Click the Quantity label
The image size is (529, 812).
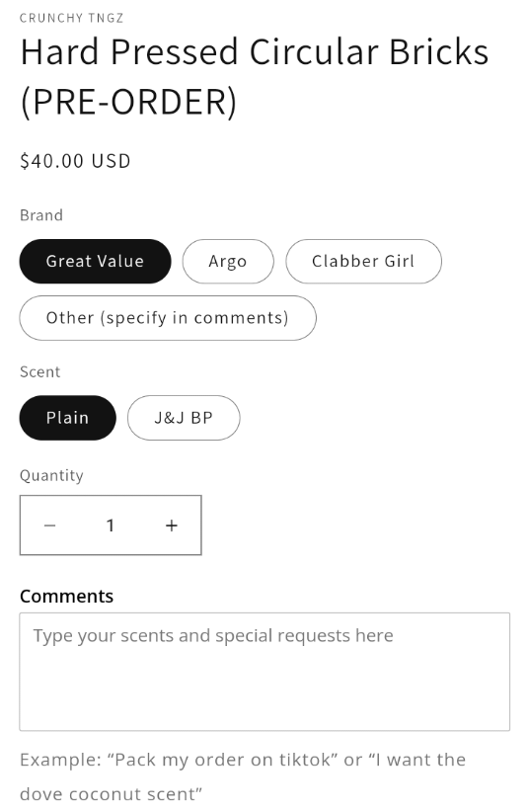point(51,475)
